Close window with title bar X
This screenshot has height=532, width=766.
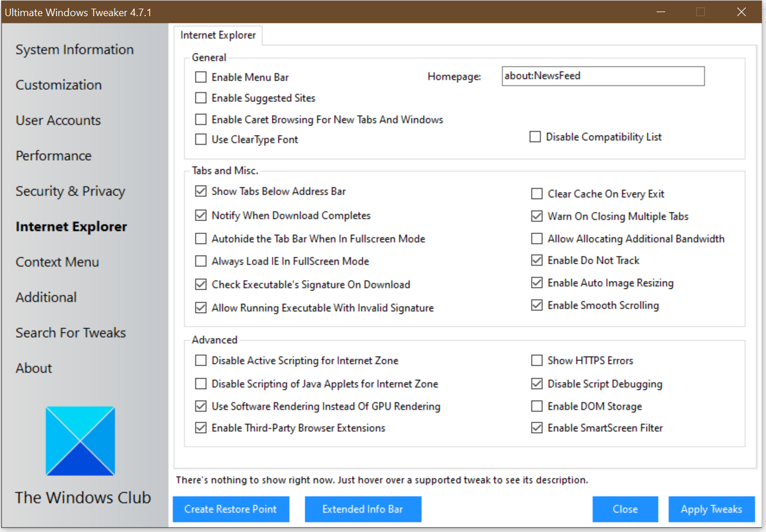(742, 12)
